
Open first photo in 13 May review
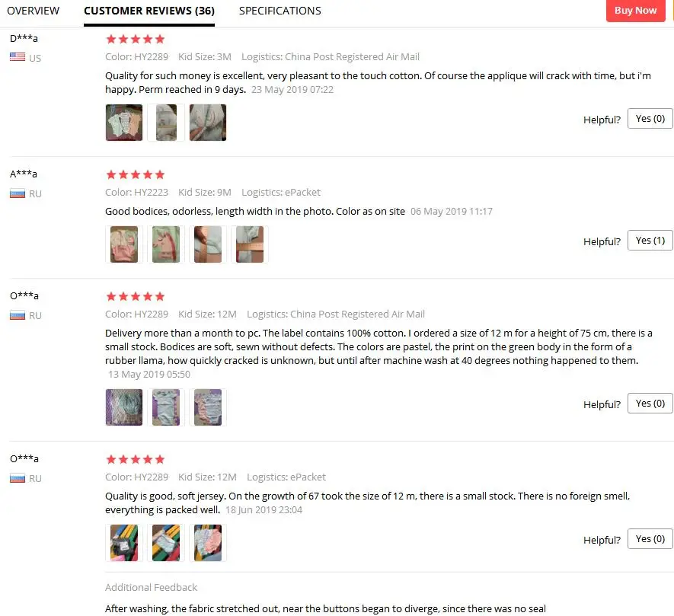(124, 407)
